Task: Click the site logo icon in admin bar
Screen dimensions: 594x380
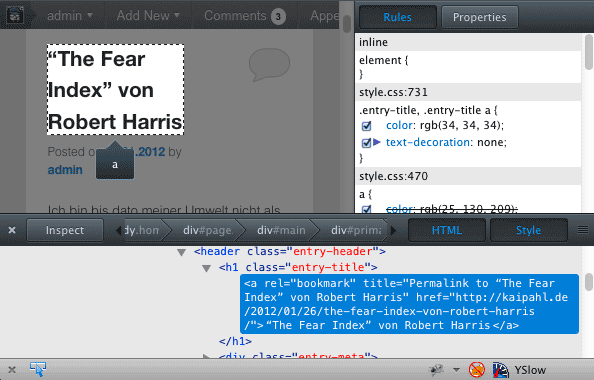Action: coord(15,16)
